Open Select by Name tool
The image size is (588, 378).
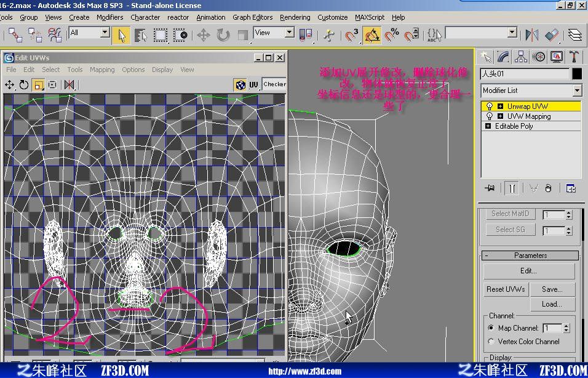coord(141,36)
